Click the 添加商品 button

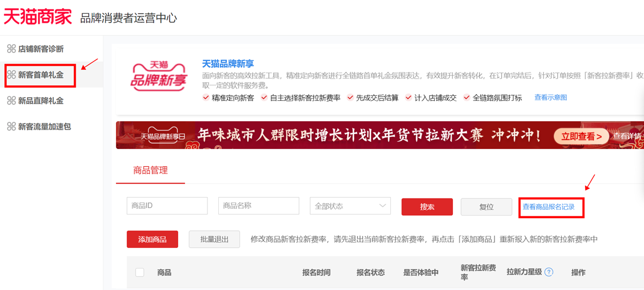click(153, 239)
